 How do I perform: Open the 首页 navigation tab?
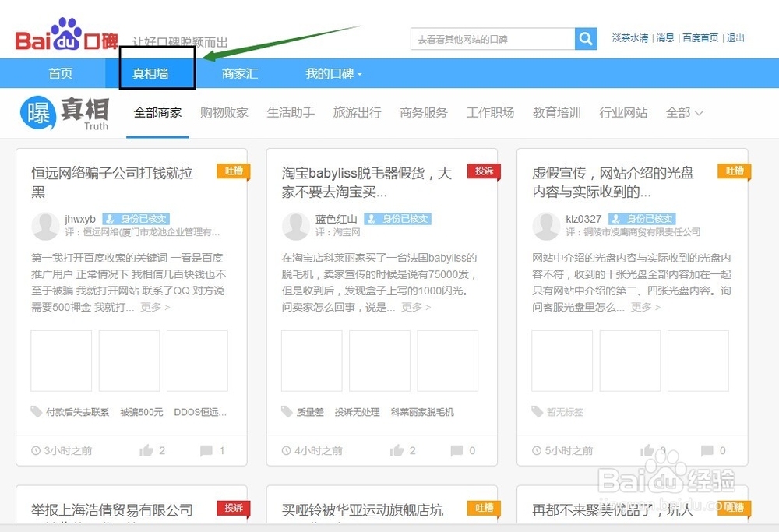pos(61,72)
